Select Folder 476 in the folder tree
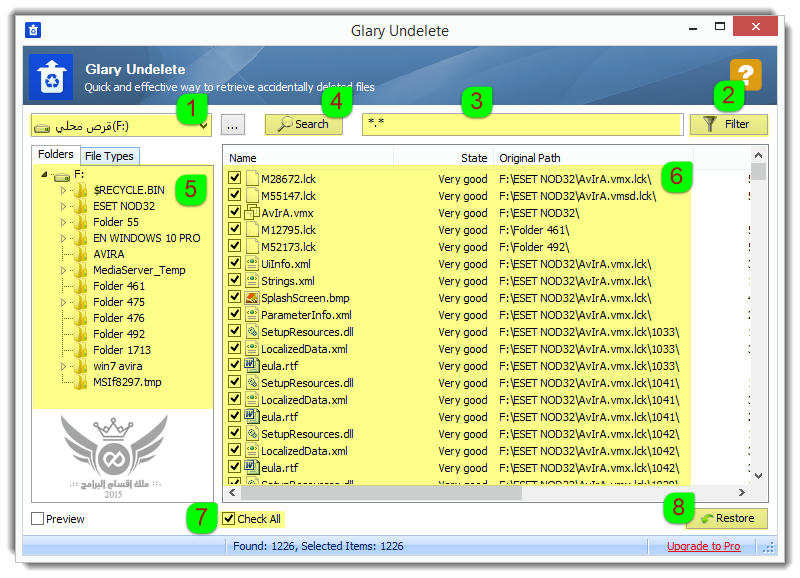 [119, 318]
